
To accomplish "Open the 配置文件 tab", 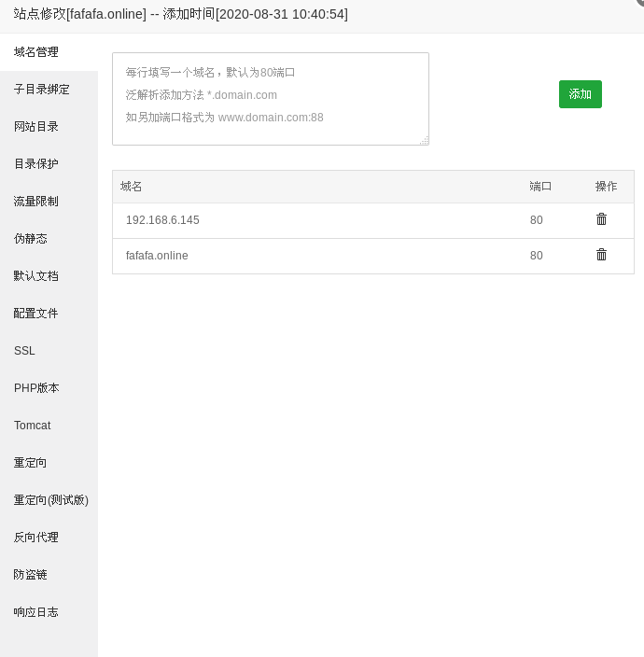I will (49, 313).
